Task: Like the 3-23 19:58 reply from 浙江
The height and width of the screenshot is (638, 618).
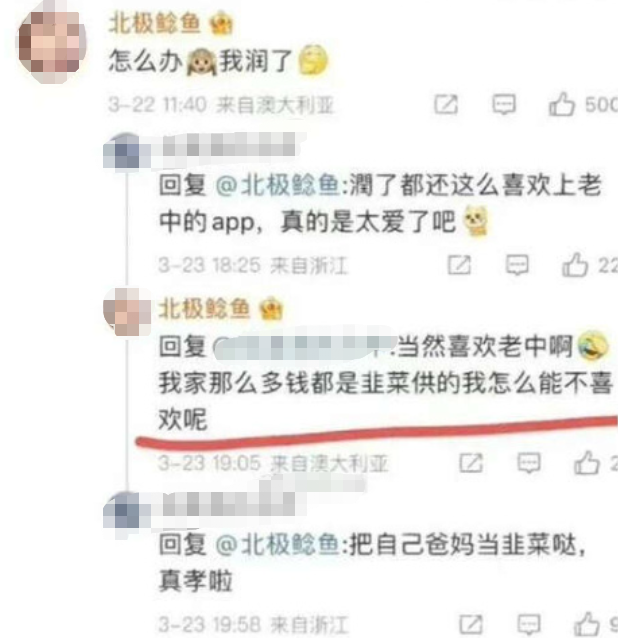Action: click(587, 624)
